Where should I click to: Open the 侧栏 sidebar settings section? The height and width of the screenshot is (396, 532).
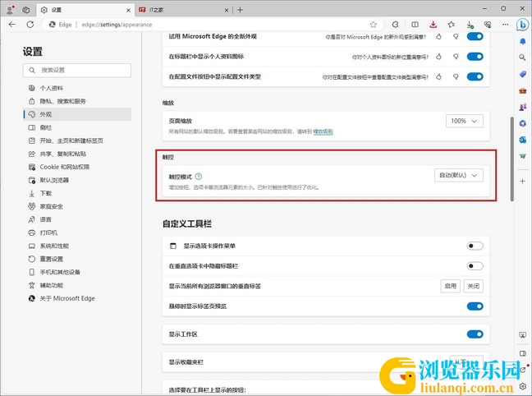pyautogui.click(x=77, y=127)
